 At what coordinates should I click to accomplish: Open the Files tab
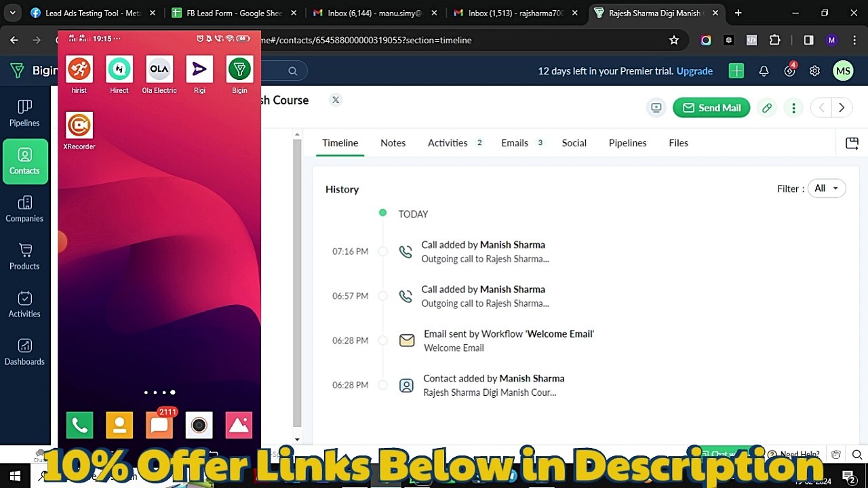pos(678,143)
